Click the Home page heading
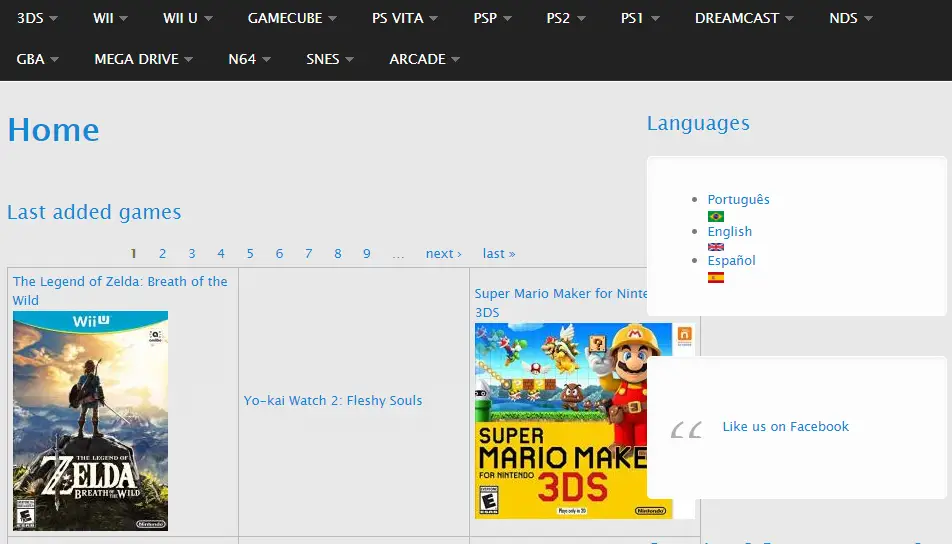 (x=53, y=130)
